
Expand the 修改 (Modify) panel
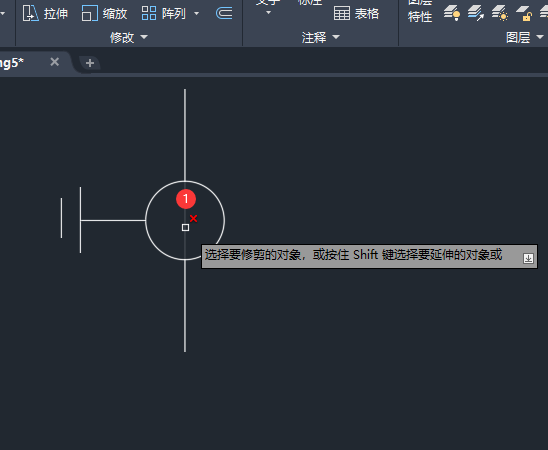[129, 37]
